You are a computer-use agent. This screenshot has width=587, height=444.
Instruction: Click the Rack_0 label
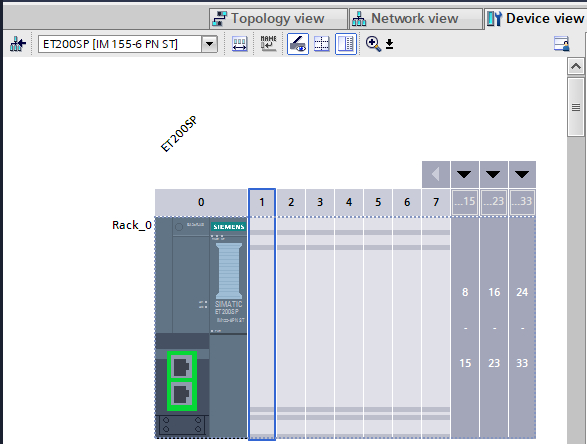[132, 225]
